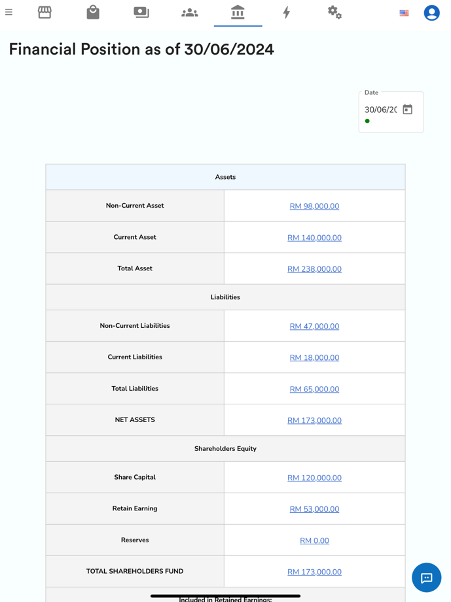451x602 pixels.
Task: Change language via the flag icon
Action: pos(404,13)
